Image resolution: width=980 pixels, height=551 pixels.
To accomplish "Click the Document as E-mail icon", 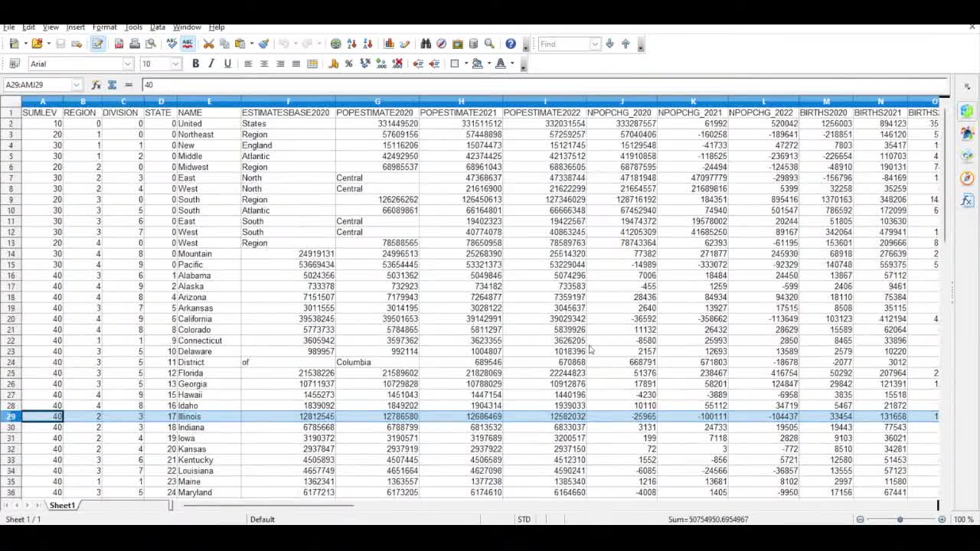I will pyautogui.click(x=77, y=44).
